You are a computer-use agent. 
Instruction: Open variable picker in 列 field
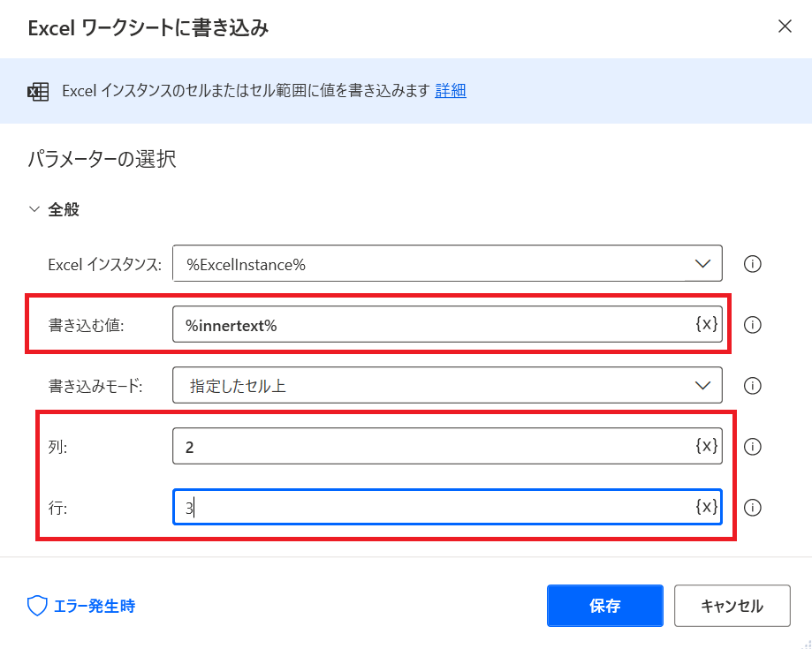pos(706,446)
